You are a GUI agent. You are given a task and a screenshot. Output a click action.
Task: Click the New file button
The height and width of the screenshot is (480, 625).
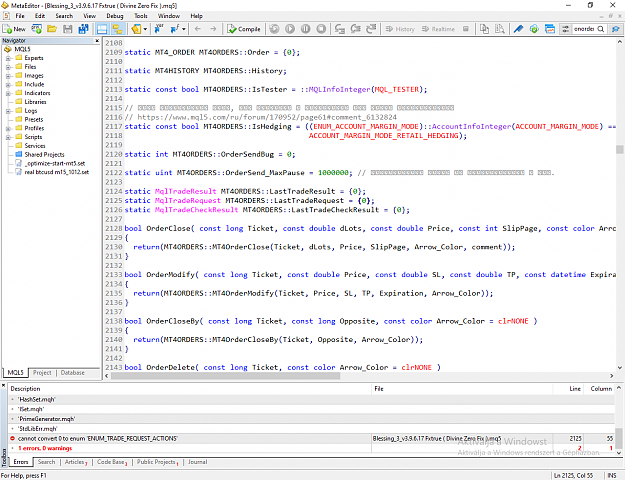14,29
